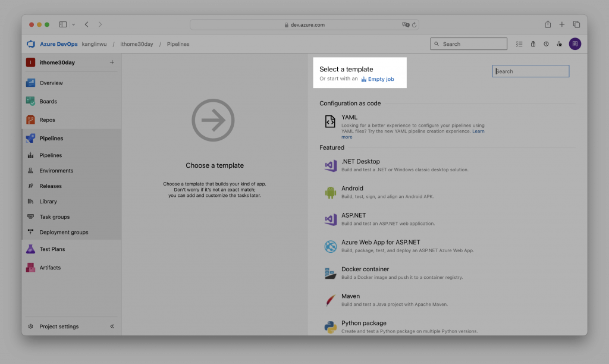This screenshot has width=609, height=364.
Task: Click the Empty job link
Action: click(378, 79)
